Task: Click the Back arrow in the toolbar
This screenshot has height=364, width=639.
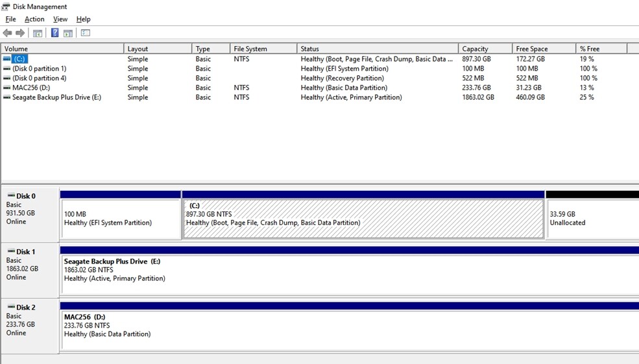Action: tap(7, 33)
